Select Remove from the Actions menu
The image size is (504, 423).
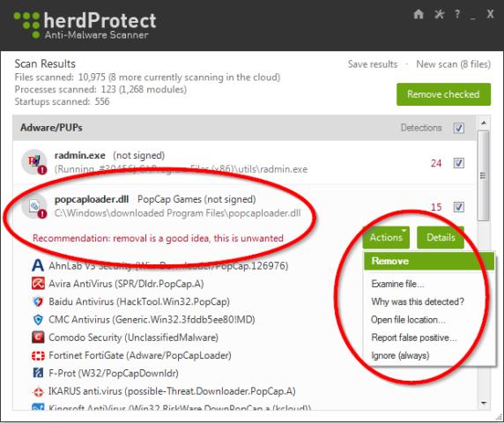coord(429,261)
